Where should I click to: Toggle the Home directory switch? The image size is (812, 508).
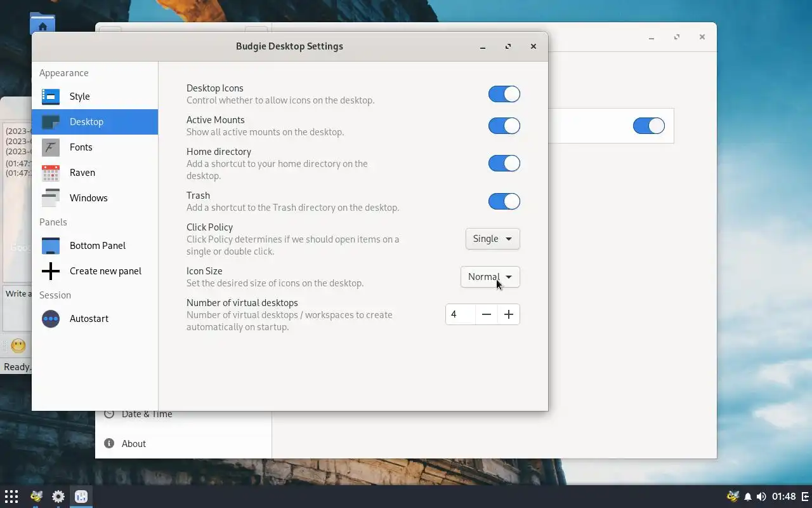click(504, 163)
